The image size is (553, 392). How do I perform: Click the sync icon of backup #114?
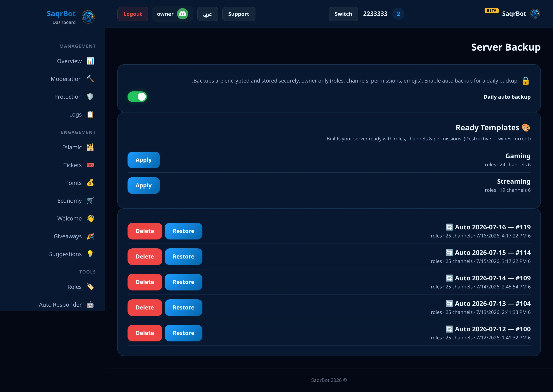point(449,253)
